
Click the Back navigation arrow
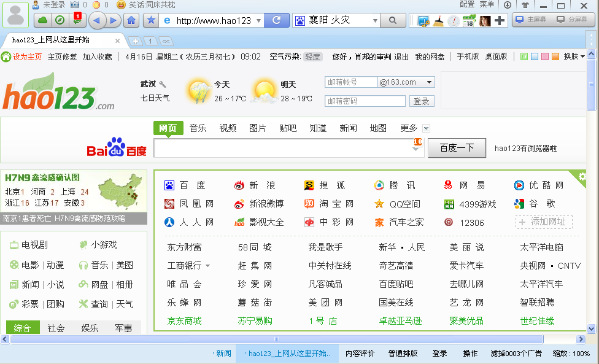[97, 20]
